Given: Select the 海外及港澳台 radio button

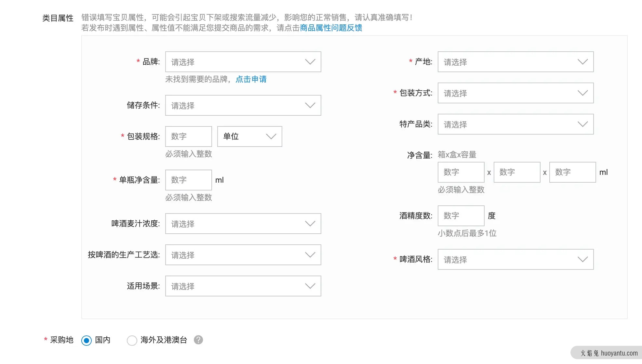Looking at the screenshot, I should pyautogui.click(x=132, y=340).
